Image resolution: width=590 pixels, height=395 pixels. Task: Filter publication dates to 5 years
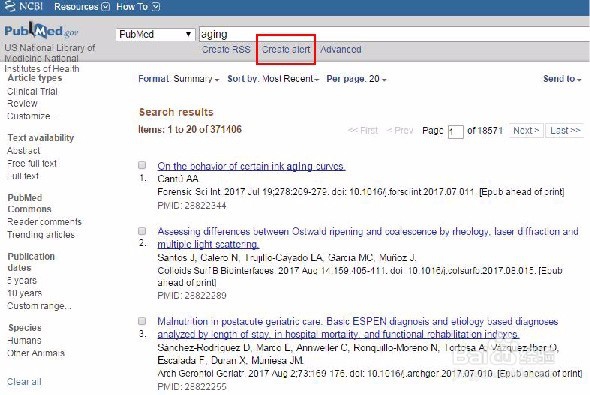tap(22, 280)
